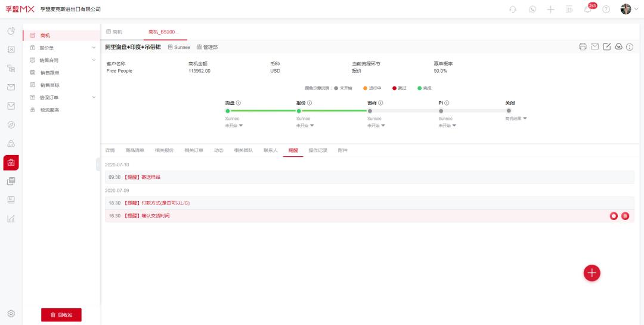The image size is (644, 325).
Task: Click the WhatsApp icon in top bar
Action: click(532, 10)
